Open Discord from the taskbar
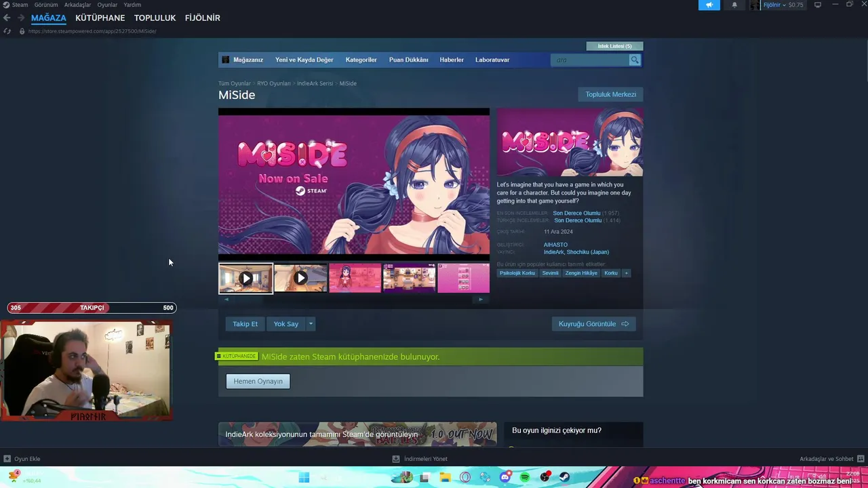 pos(505,477)
